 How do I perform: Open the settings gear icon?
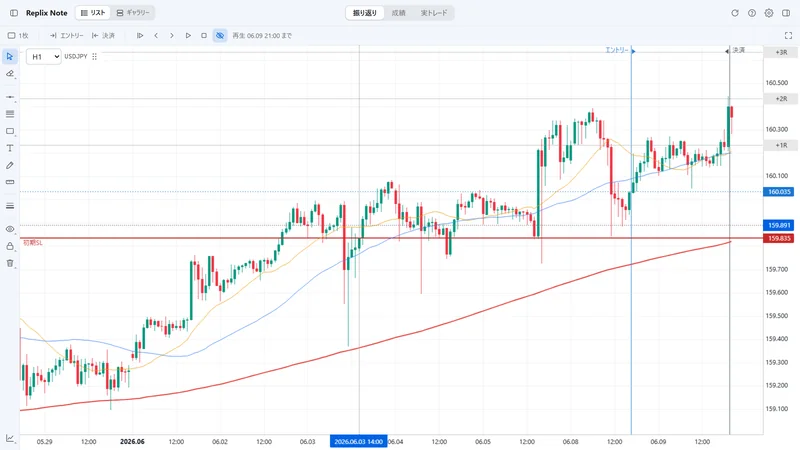[x=769, y=13]
